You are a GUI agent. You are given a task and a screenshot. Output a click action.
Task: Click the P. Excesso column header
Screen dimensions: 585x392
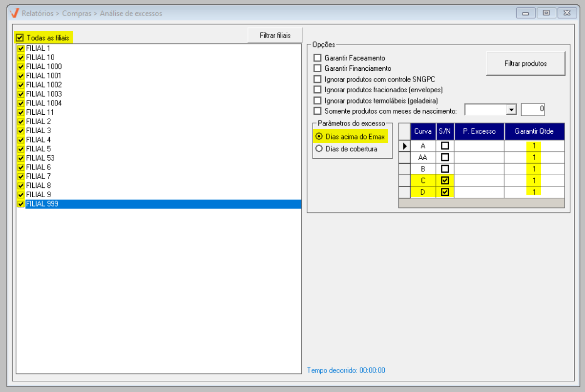479,131
